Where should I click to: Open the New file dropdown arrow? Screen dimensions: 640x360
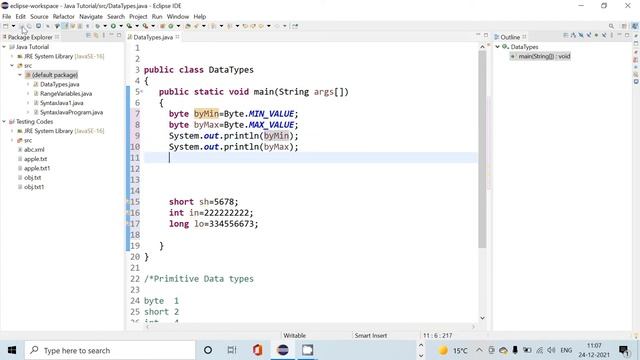[13, 26]
